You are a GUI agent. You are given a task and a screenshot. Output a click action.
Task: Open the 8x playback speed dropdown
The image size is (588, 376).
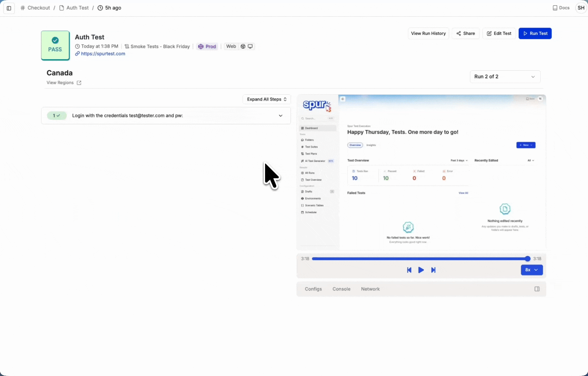click(x=532, y=270)
